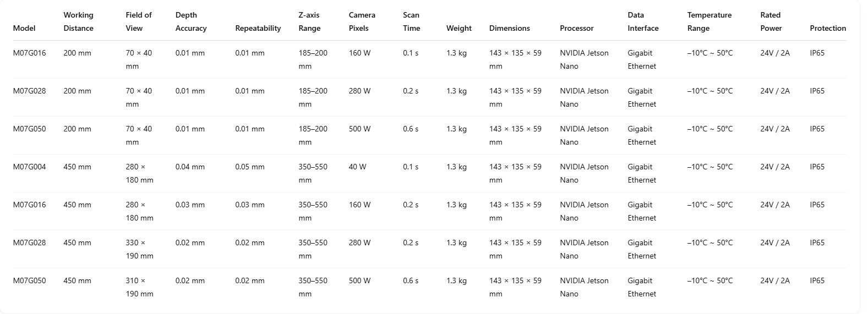The width and height of the screenshot is (868, 314).
Task: Click the 310 × 190 mm field of view
Action: pos(140,287)
